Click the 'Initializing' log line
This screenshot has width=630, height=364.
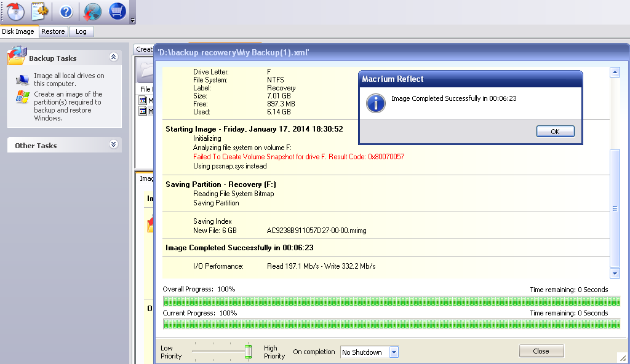pyautogui.click(x=207, y=138)
